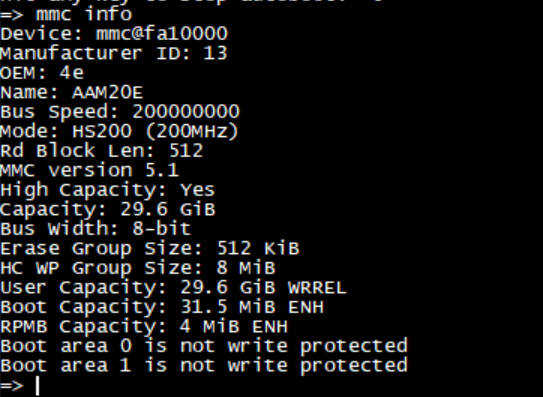Click the blinking cursor at the prompt
The width and height of the screenshot is (543, 397).
tap(38, 386)
